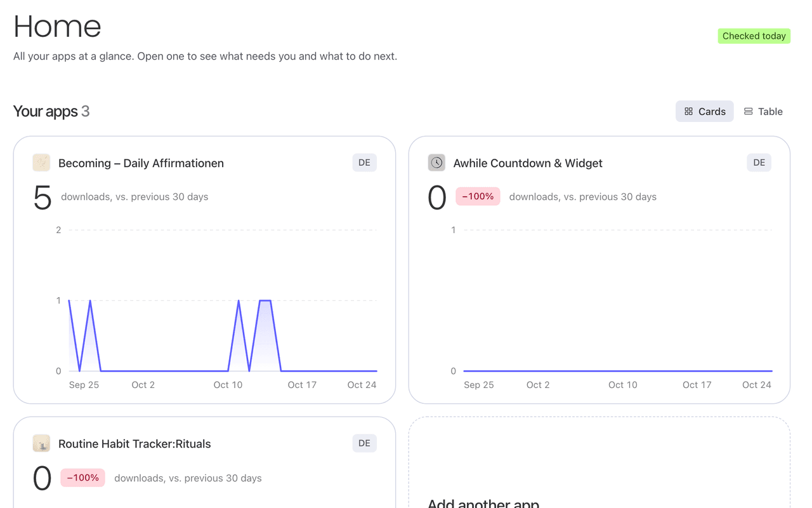Click the Becoming card downloads comparison caption
This screenshot has height=508, width=812.
(x=134, y=197)
